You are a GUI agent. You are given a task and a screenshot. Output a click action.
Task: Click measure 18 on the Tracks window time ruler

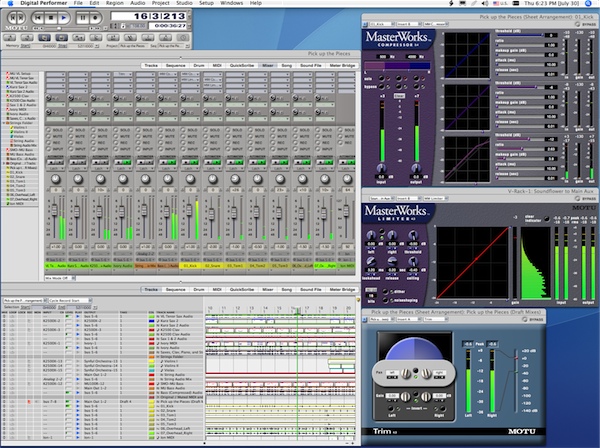point(321,308)
